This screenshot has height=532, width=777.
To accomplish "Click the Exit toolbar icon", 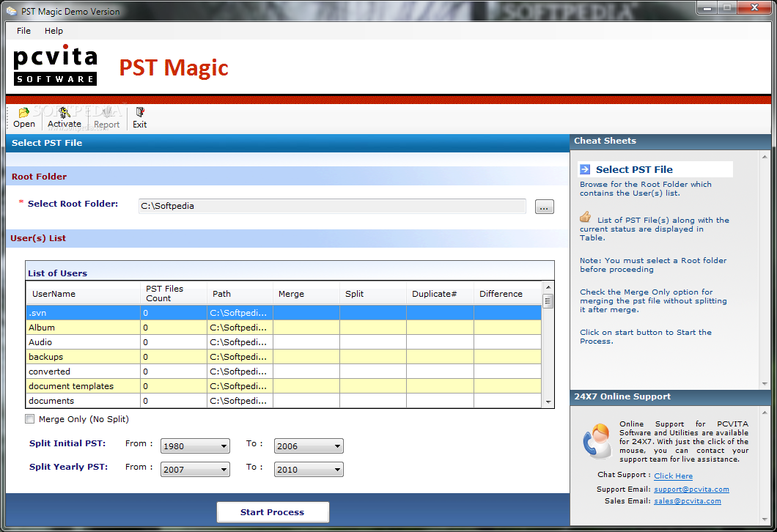I will pos(140,112).
